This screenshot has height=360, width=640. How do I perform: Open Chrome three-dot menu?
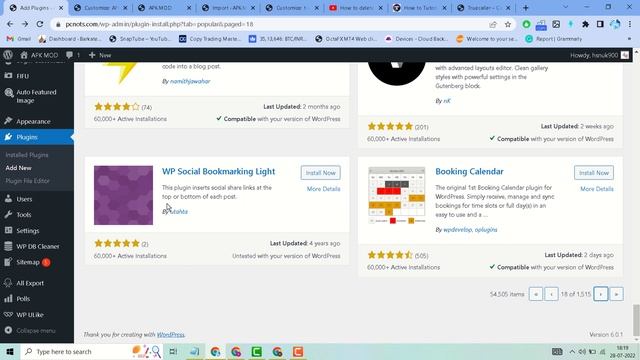pyautogui.click(x=630, y=24)
